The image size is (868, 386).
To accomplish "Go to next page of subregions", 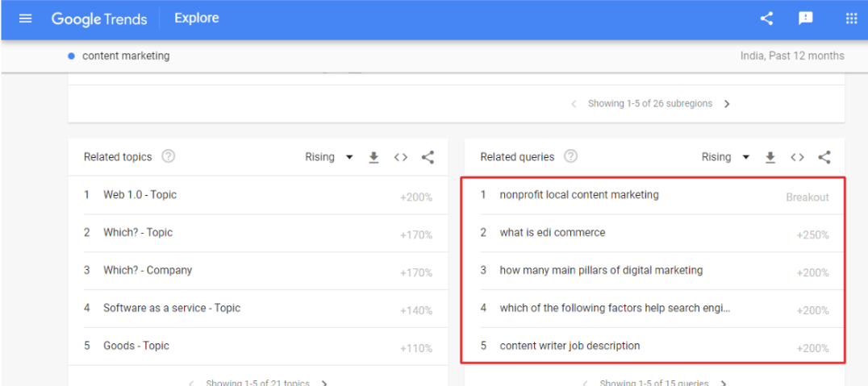I will [727, 104].
